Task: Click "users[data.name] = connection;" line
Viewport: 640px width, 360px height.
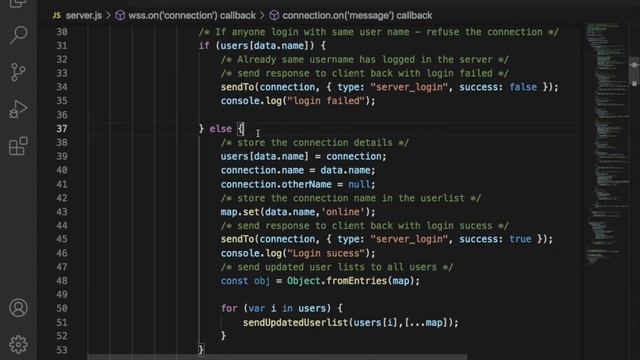Action: pos(303,156)
